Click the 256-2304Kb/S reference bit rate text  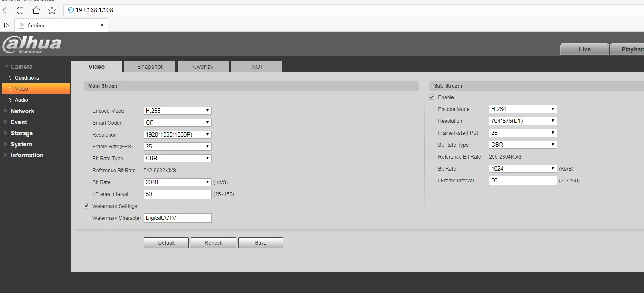tap(505, 157)
